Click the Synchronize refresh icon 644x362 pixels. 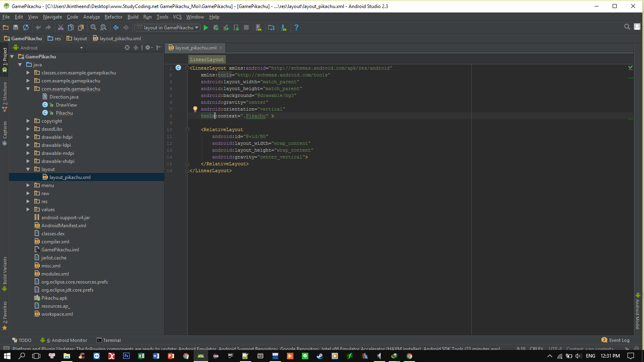click(26, 27)
